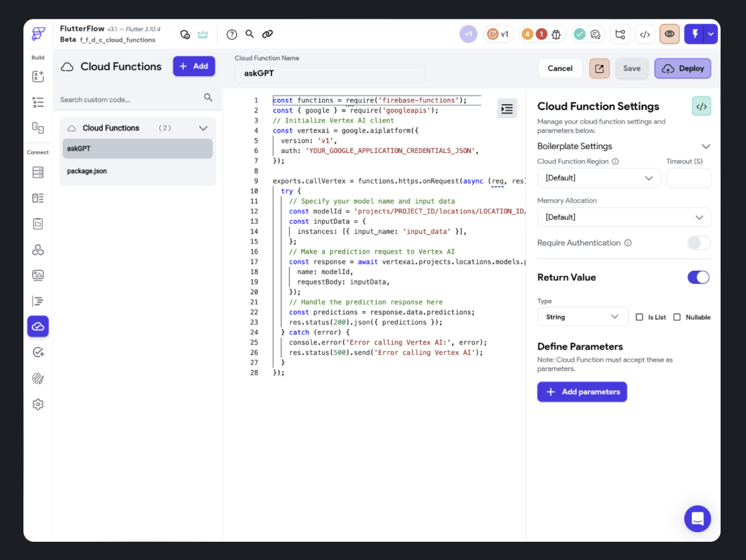
Task: Open the support chat bubble
Action: [697, 518]
